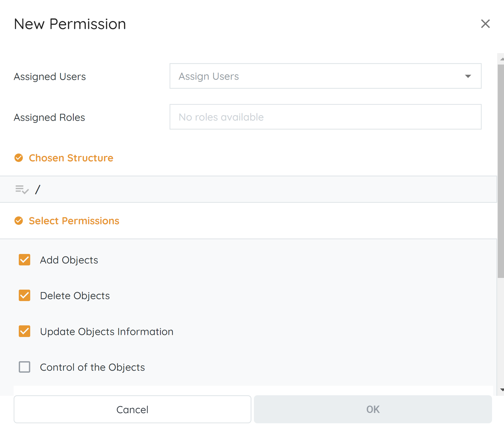Click the scrollbar up arrow
Image resolution: width=504 pixels, height=432 pixels.
coord(501,59)
